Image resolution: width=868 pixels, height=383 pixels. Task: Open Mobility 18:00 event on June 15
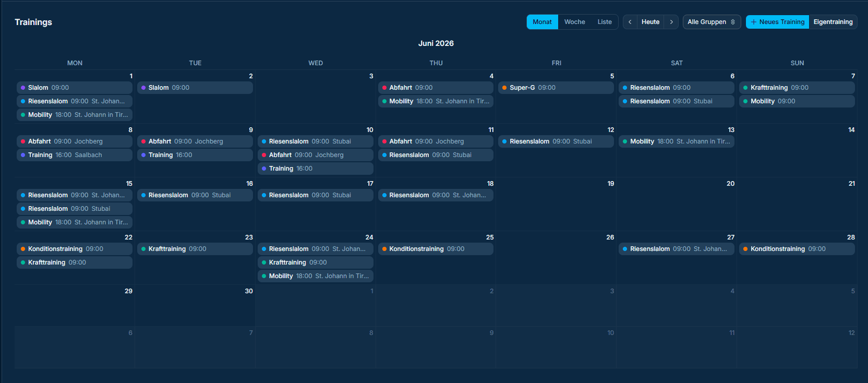click(x=75, y=222)
